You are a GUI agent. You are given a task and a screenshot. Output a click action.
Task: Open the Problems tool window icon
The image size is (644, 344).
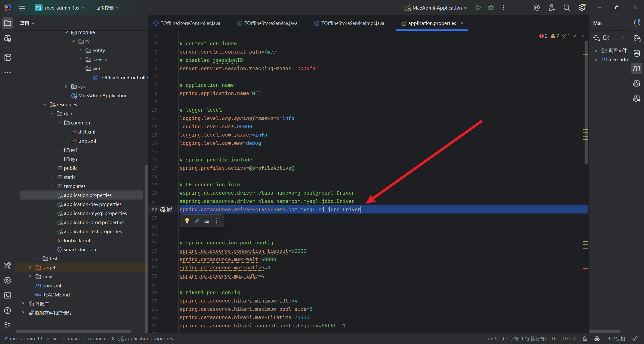click(8, 311)
